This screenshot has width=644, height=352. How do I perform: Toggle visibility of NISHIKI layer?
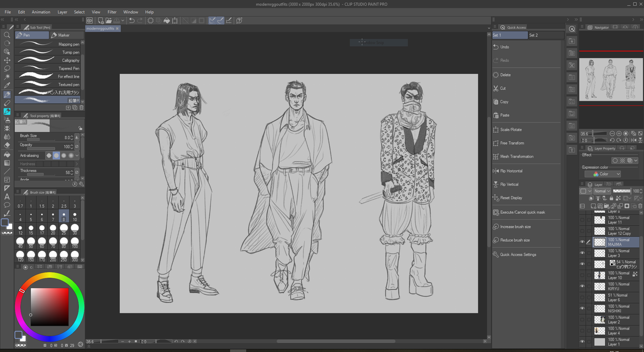coord(582,308)
